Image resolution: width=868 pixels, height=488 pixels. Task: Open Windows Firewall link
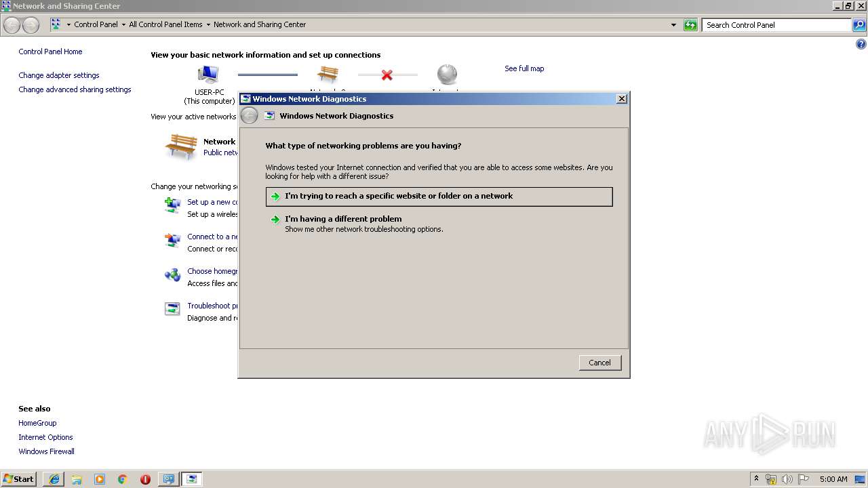click(46, 451)
